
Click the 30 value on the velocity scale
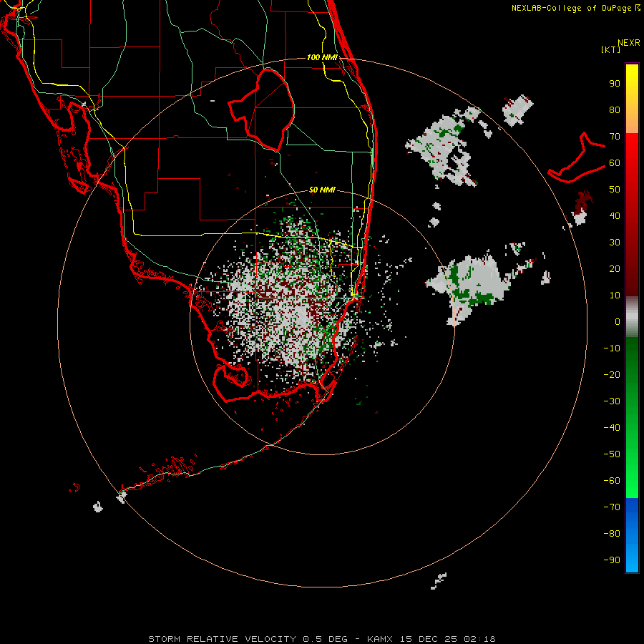(x=615, y=243)
